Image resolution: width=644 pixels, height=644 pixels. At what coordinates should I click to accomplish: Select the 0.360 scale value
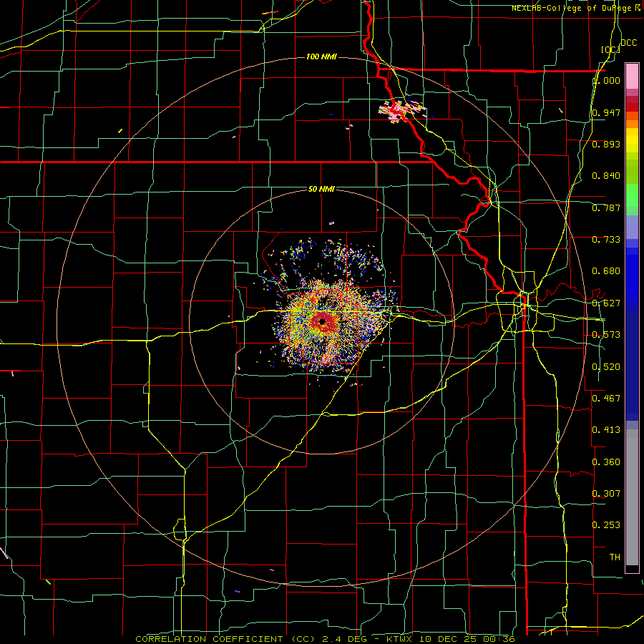[x=606, y=462]
